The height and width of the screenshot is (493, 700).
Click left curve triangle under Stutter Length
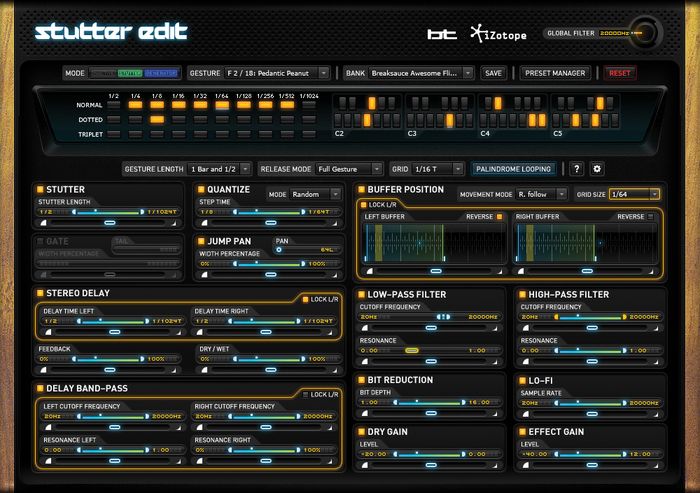coord(44,222)
